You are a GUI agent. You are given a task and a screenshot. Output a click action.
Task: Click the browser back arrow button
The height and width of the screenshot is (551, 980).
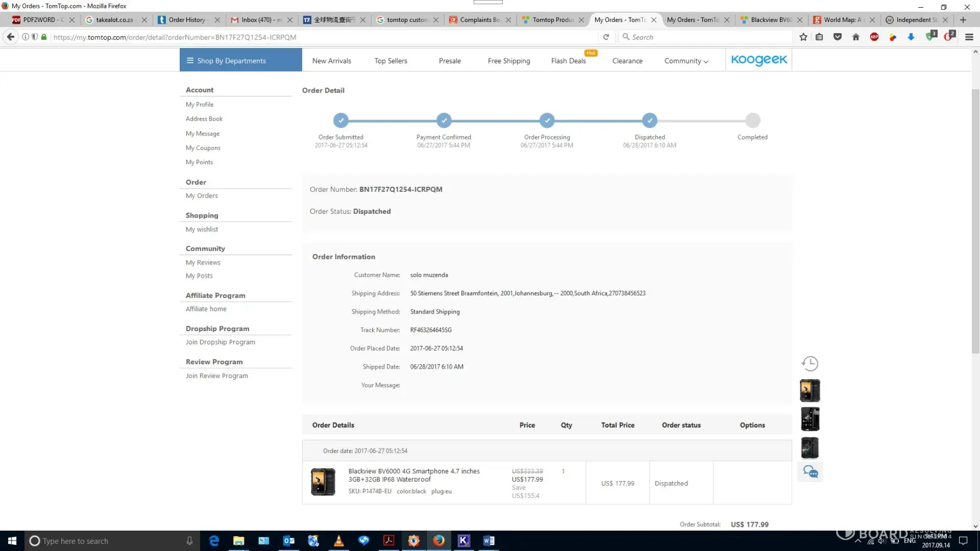(x=10, y=37)
